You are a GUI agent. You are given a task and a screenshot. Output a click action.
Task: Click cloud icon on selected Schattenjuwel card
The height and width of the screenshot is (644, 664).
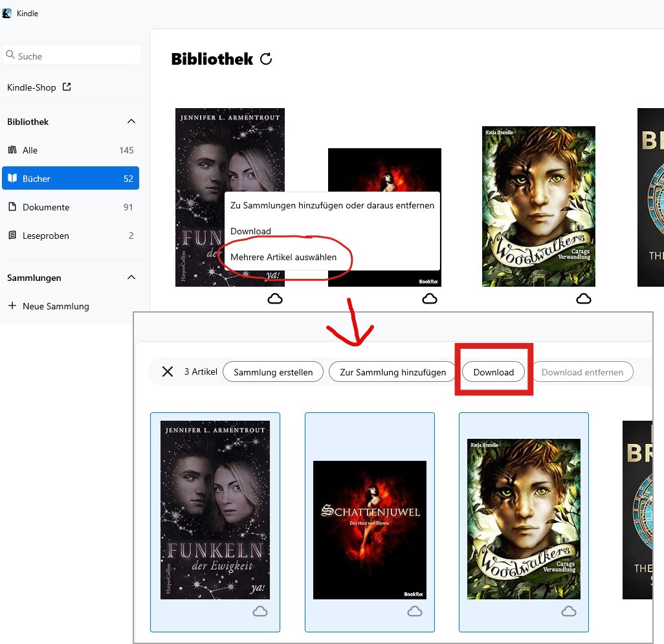(415, 612)
